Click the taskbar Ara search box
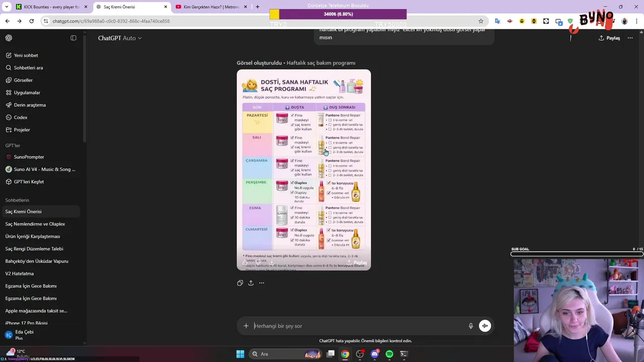Image resolution: width=644 pixels, height=362 pixels. (285, 354)
